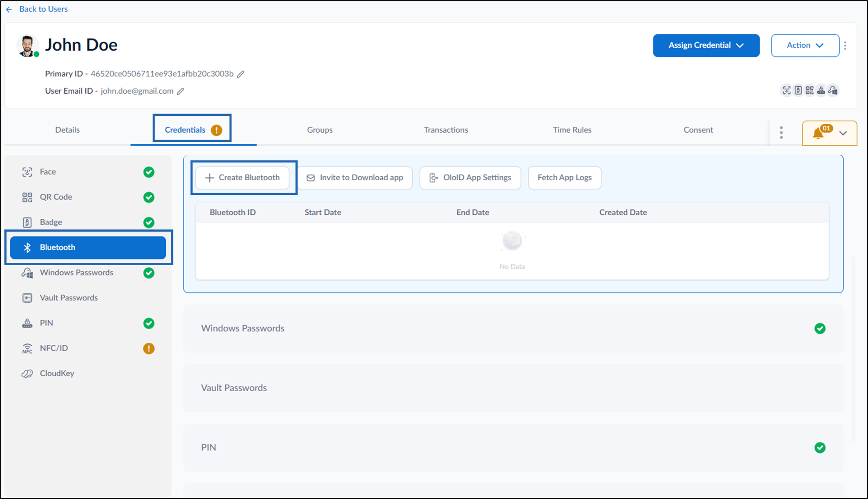This screenshot has height=499, width=868.
Task: Select NFC/ID in credentials sidebar
Action: pyautogui.click(x=88, y=348)
